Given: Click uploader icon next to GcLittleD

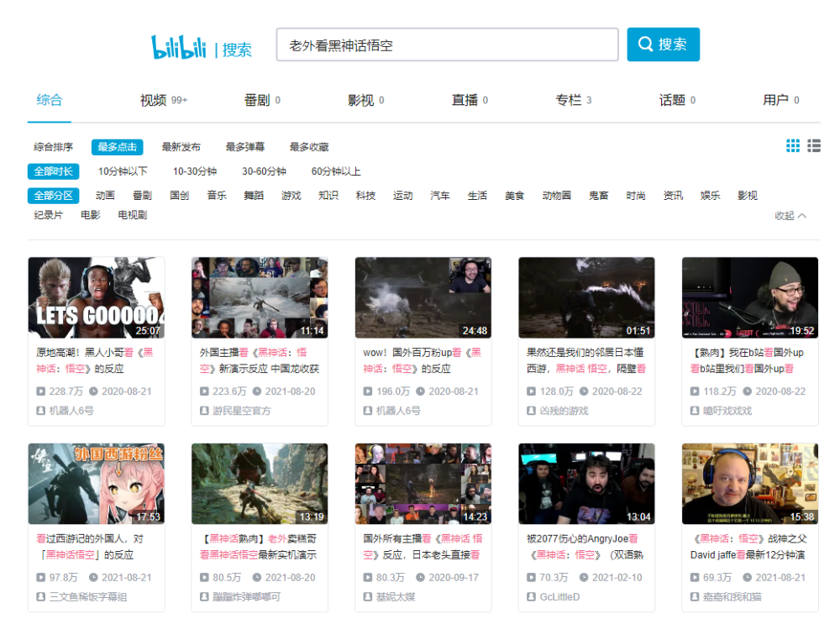Looking at the screenshot, I should [531, 596].
